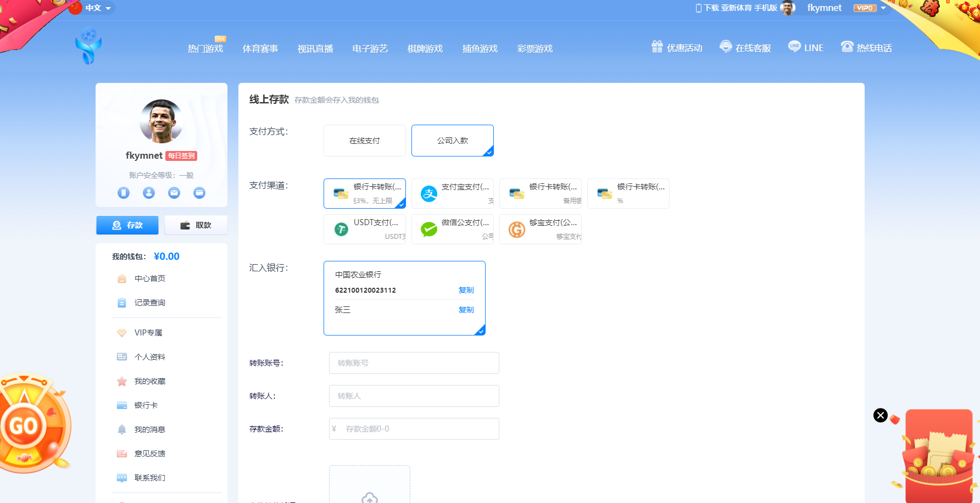
Task: Open the 银行卡 bank card sidebar item
Action: pyautogui.click(x=146, y=405)
